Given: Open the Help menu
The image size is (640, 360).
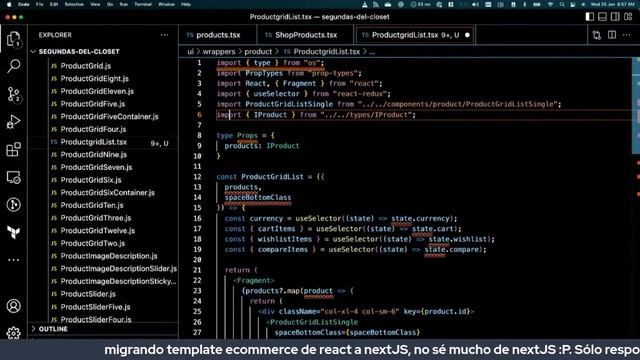Looking at the screenshot, I should point(186,4).
